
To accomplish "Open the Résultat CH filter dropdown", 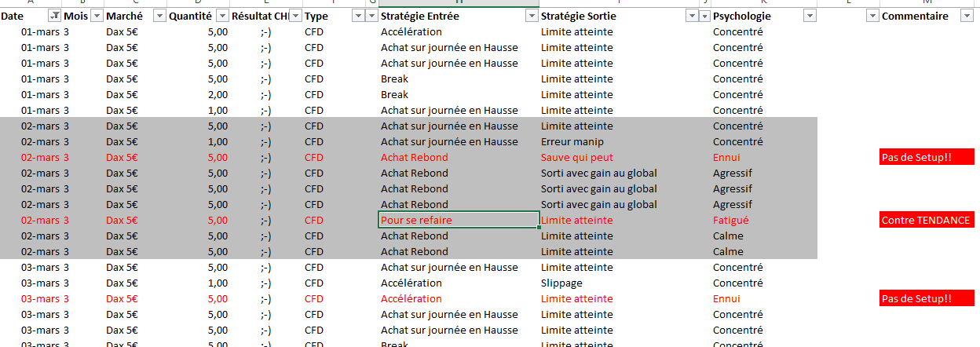I will click(295, 16).
